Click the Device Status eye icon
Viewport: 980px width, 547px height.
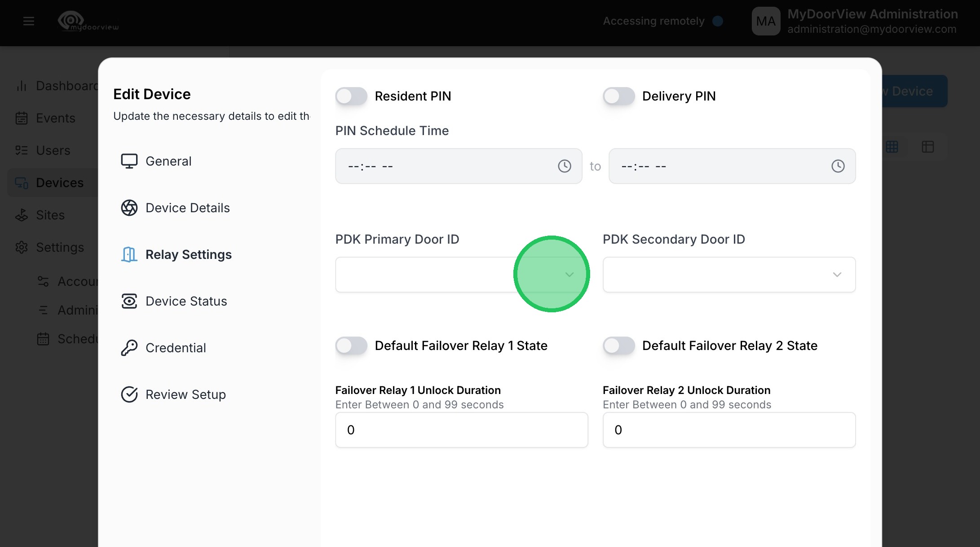(x=129, y=301)
